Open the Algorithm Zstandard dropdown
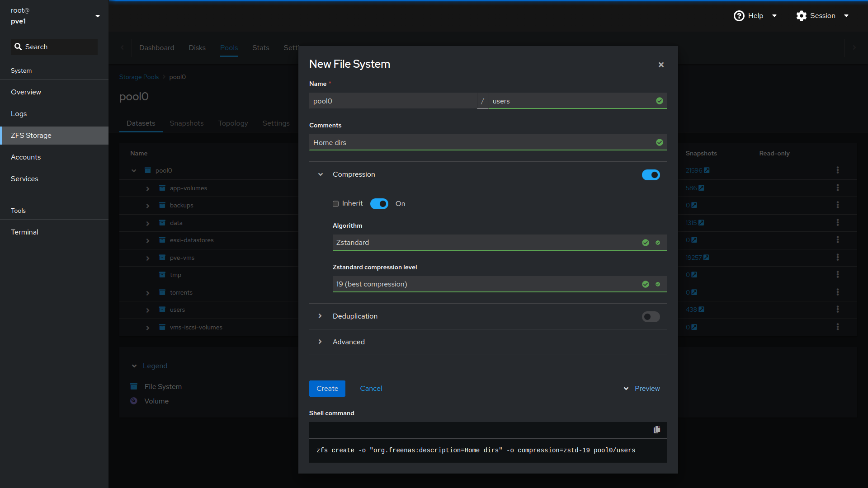 [x=500, y=243]
